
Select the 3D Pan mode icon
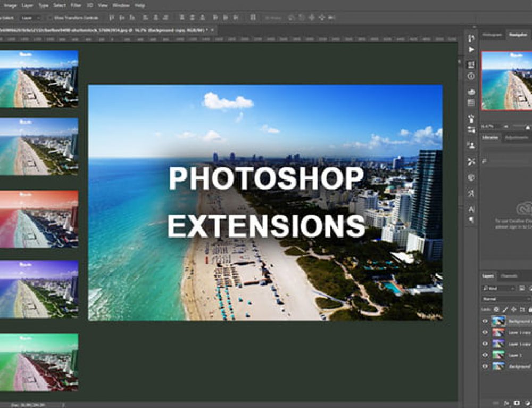(311, 18)
